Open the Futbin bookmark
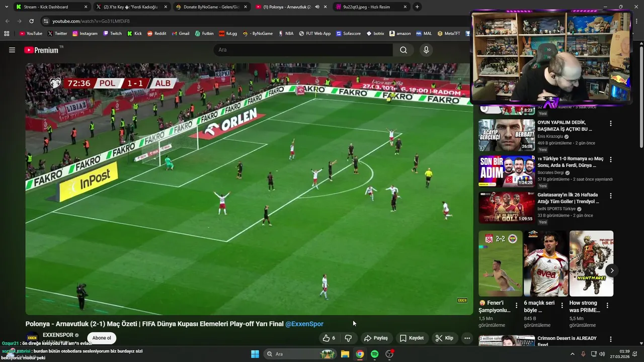 [x=204, y=34]
